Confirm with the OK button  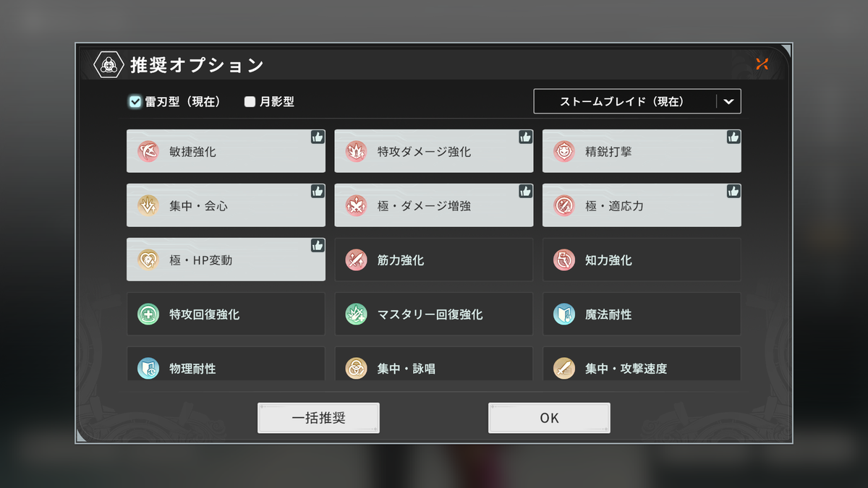(549, 418)
